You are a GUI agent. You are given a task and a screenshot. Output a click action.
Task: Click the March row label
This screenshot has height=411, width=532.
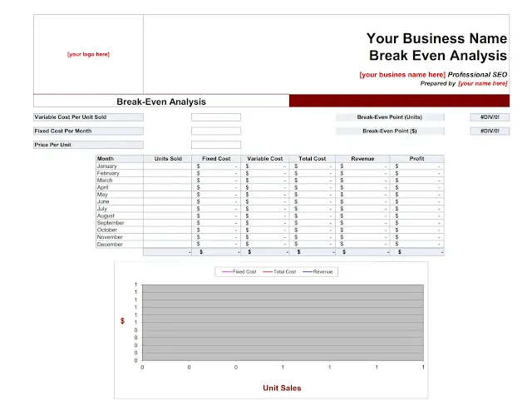pyautogui.click(x=105, y=181)
